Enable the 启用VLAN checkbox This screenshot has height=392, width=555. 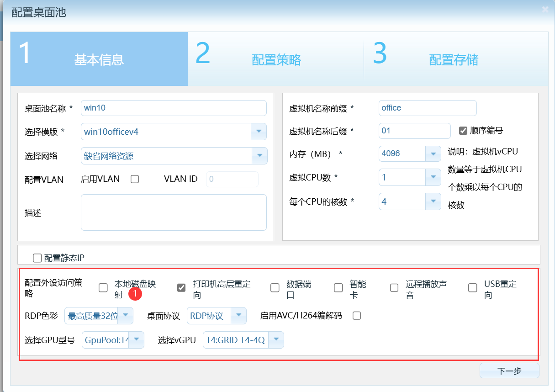pyautogui.click(x=135, y=179)
